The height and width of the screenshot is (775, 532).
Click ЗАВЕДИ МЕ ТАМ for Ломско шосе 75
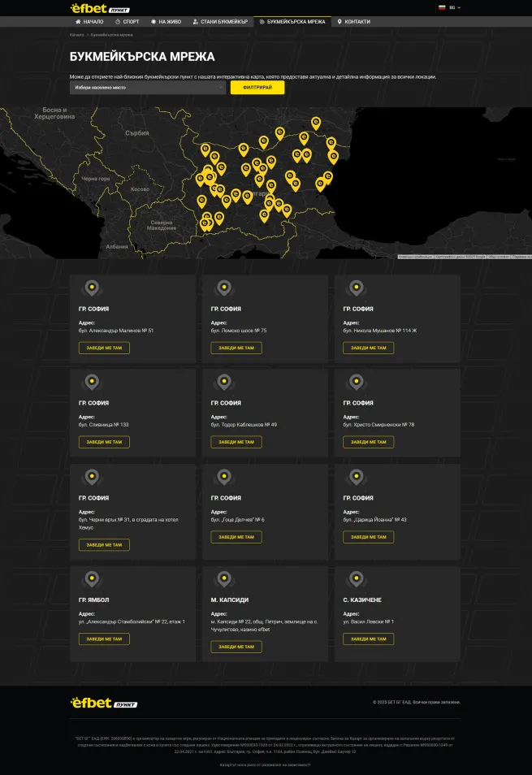[236, 348]
